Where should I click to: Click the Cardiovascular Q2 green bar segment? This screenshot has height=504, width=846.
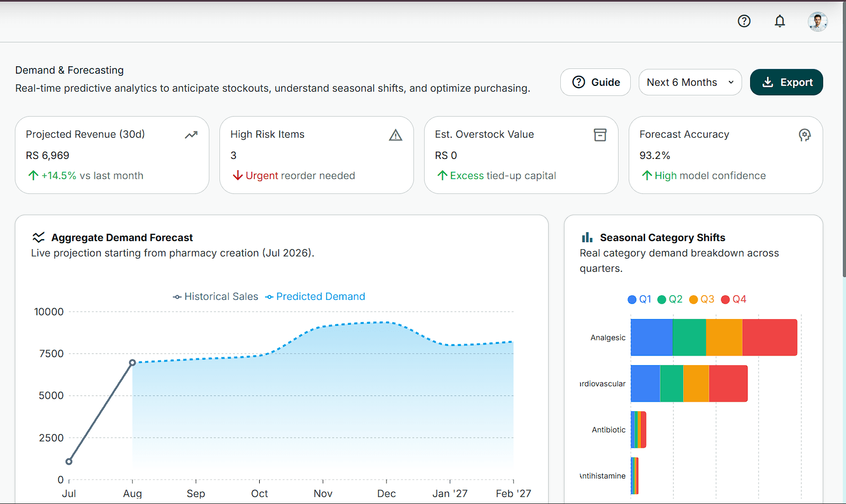click(x=672, y=384)
